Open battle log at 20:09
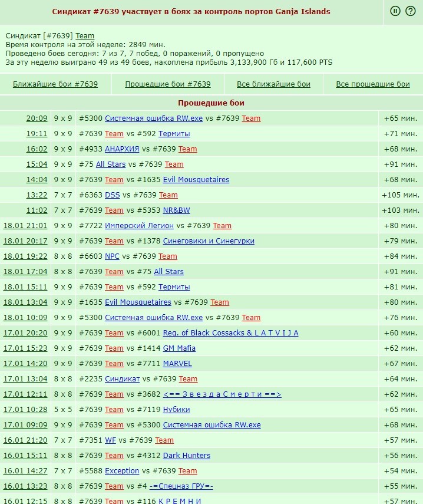This screenshot has height=504, width=423. click(37, 118)
